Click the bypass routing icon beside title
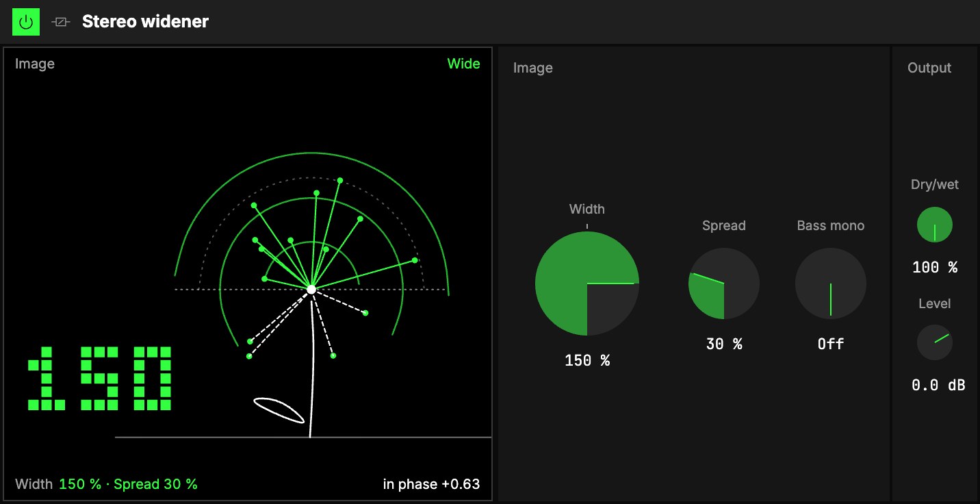 click(61, 22)
